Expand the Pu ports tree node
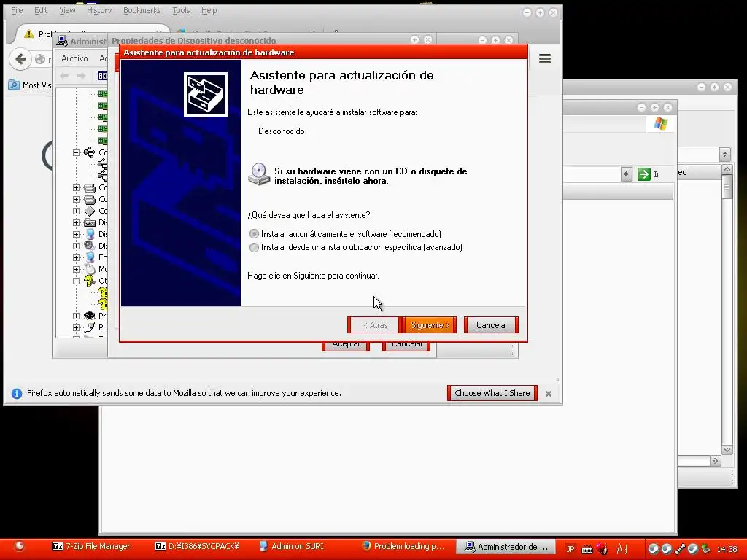Image resolution: width=747 pixels, height=560 pixels. (76, 327)
